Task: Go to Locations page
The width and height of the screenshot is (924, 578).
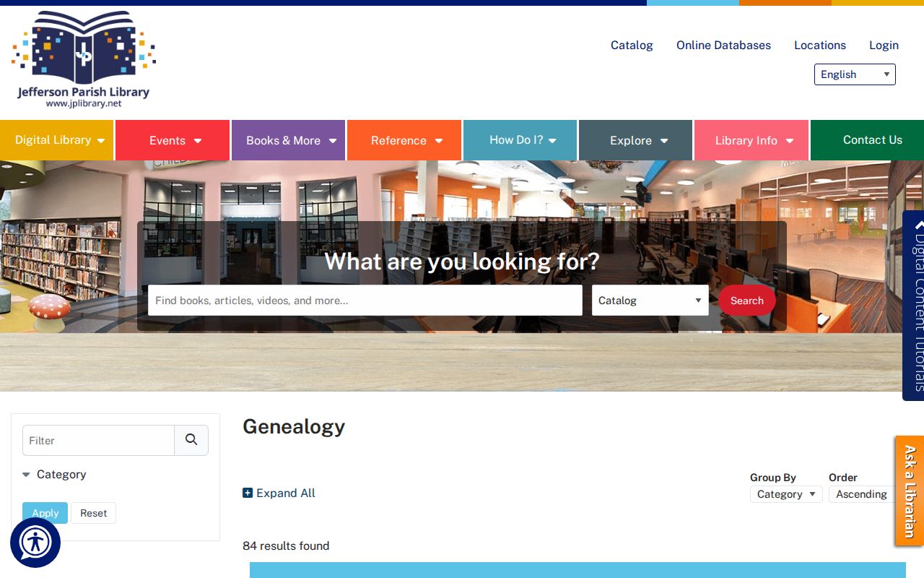Action: 820,45
